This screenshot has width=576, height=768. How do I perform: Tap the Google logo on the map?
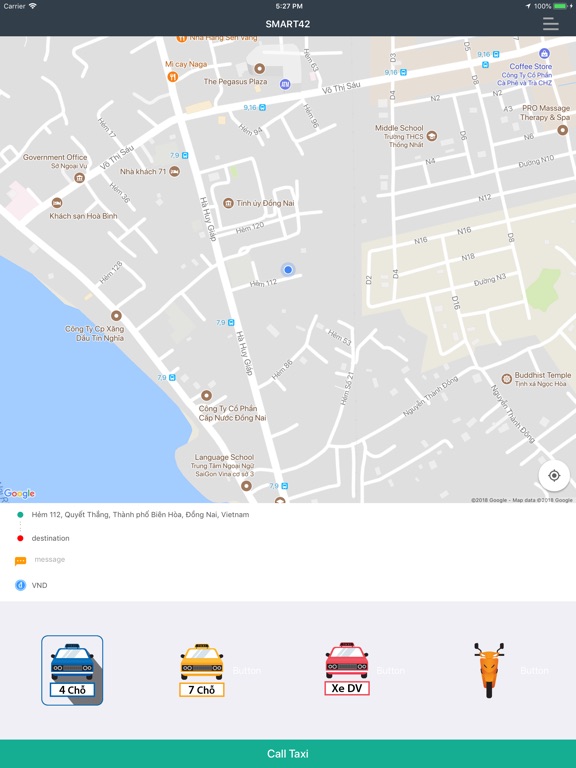(x=20, y=493)
